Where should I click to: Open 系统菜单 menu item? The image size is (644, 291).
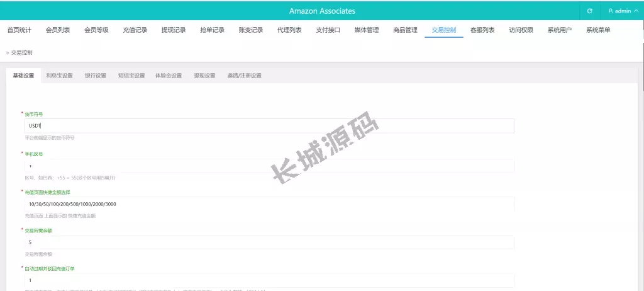point(599,30)
